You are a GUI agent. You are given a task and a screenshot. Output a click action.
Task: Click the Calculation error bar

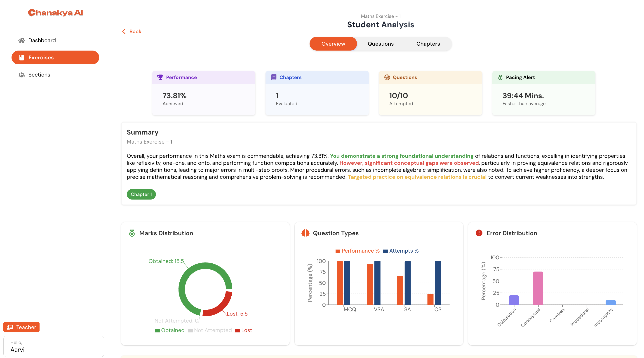[514, 300]
